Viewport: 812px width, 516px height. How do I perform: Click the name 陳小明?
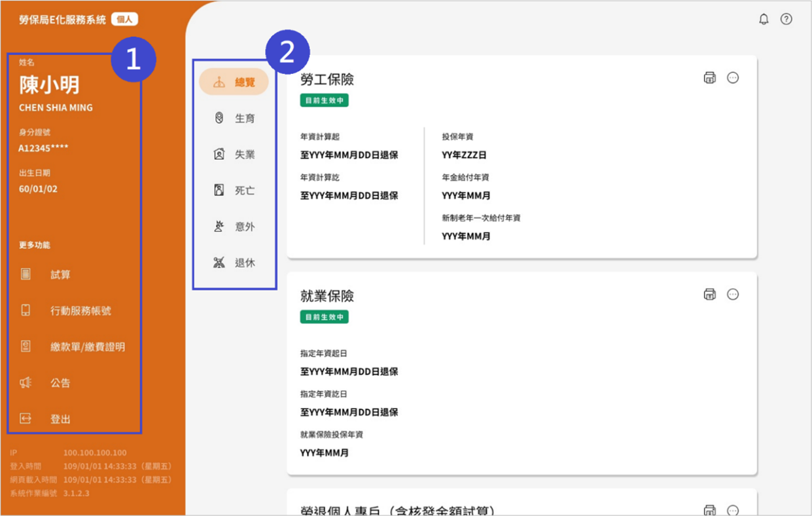(49, 84)
